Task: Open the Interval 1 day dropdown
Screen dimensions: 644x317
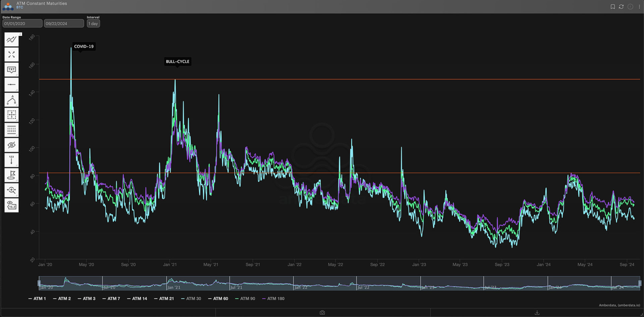Action: click(x=93, y=24)
